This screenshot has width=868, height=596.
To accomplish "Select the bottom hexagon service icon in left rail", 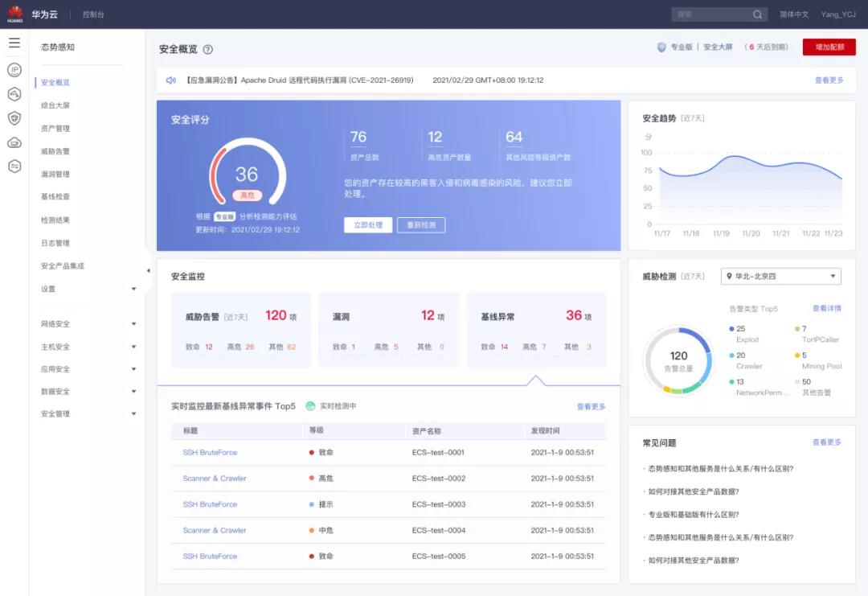I will coord(14,166).
